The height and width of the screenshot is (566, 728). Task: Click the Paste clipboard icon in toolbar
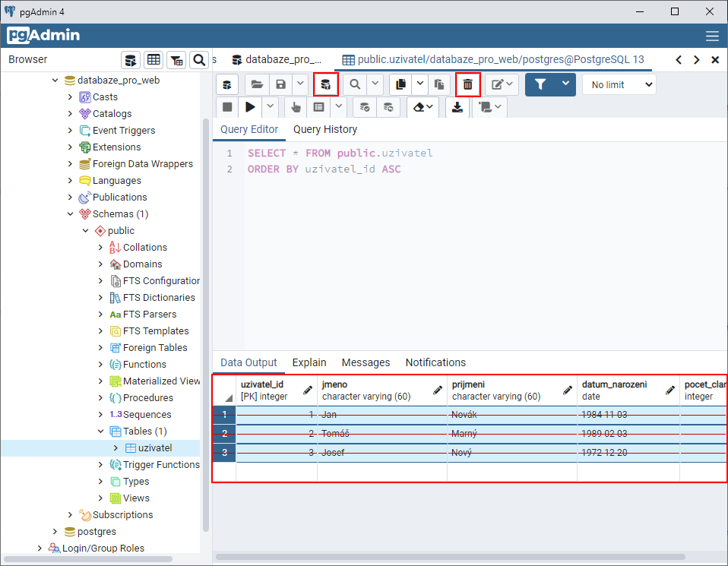tap(438, 84)
